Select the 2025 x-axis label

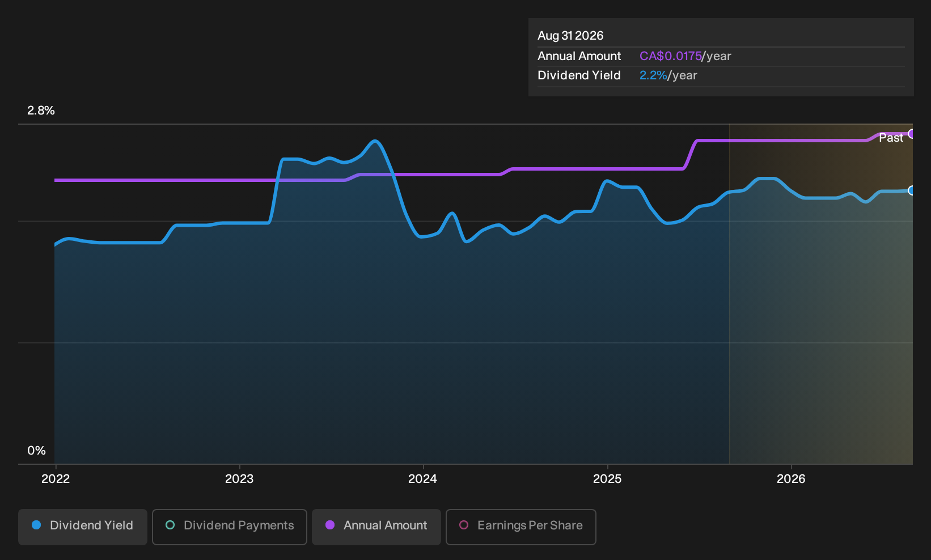click(607, 479)
